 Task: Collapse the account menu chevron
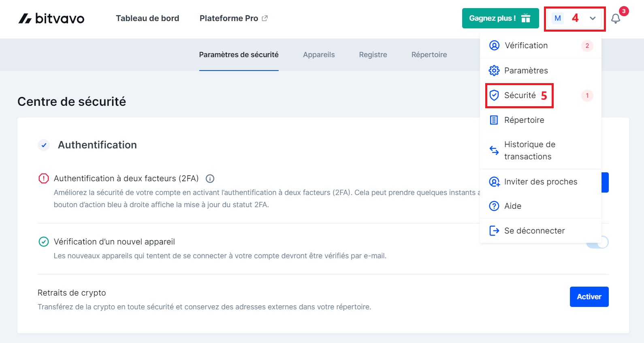593,18
